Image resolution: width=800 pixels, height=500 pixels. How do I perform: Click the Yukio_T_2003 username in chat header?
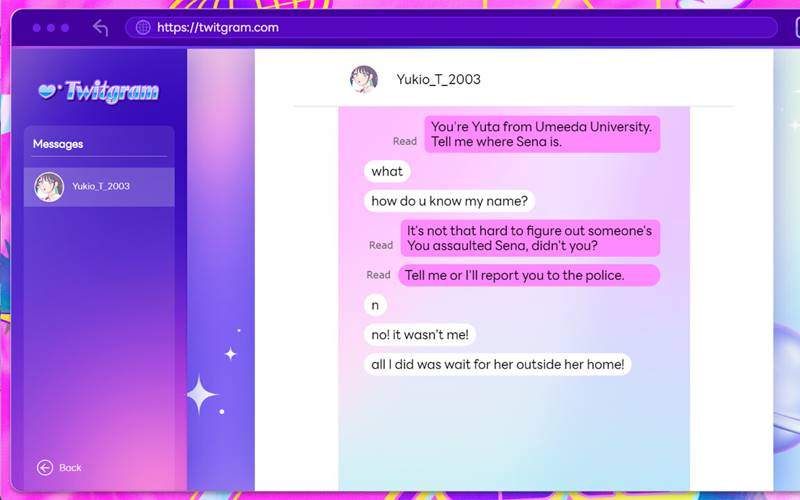click(438, 79)
